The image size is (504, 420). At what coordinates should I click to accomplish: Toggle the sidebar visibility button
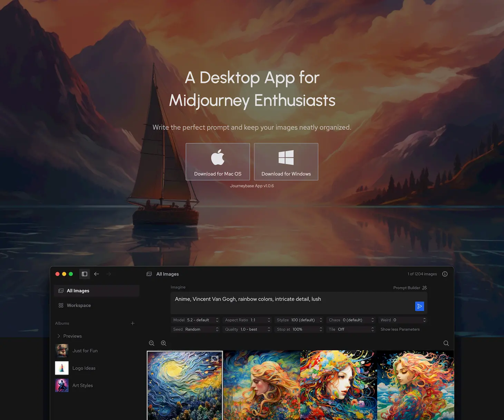[x=84, y=274]
